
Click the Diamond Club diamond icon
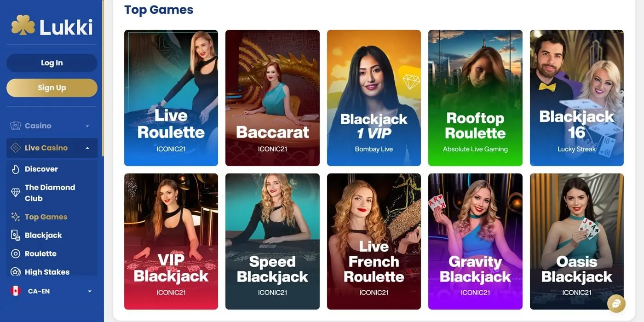pos(16,193)
